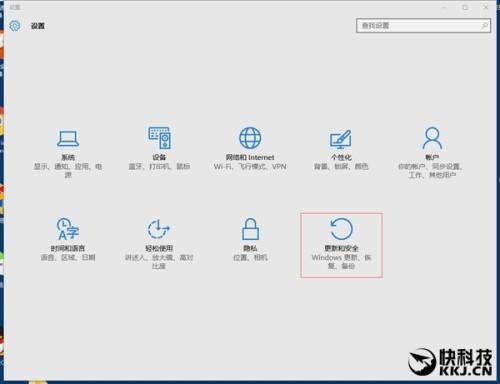Viewport: 500px width, 384px height.
Task: Open the System (系统) laptop icon
Action: pos(68,138)
